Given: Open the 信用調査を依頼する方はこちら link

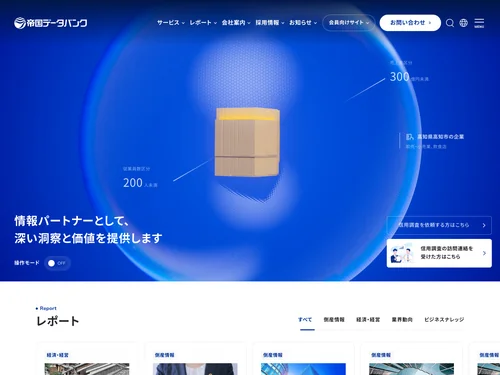Looking at the screenshot, I should (x=439, y=225).
